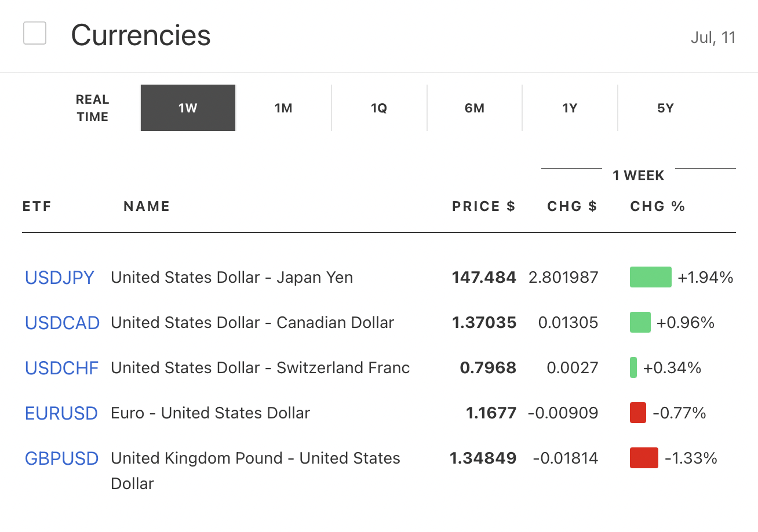Click the change value 0.01305

[568, 323]
